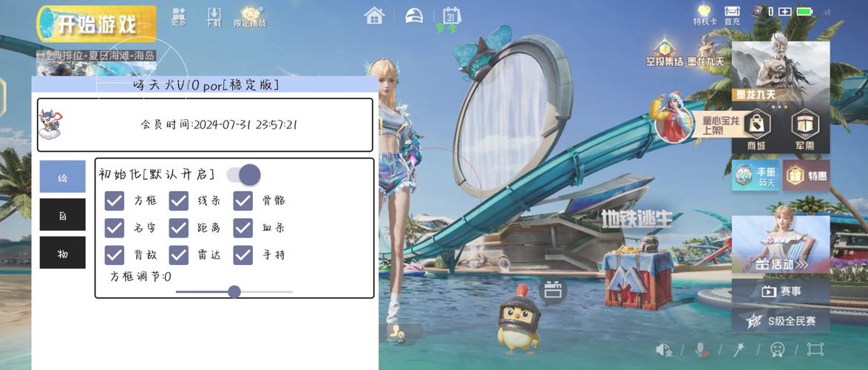Tap the helmeted chick mascot
Image resolution: width=868 pixels, height=370 pixels.
(x=518, y=320)
